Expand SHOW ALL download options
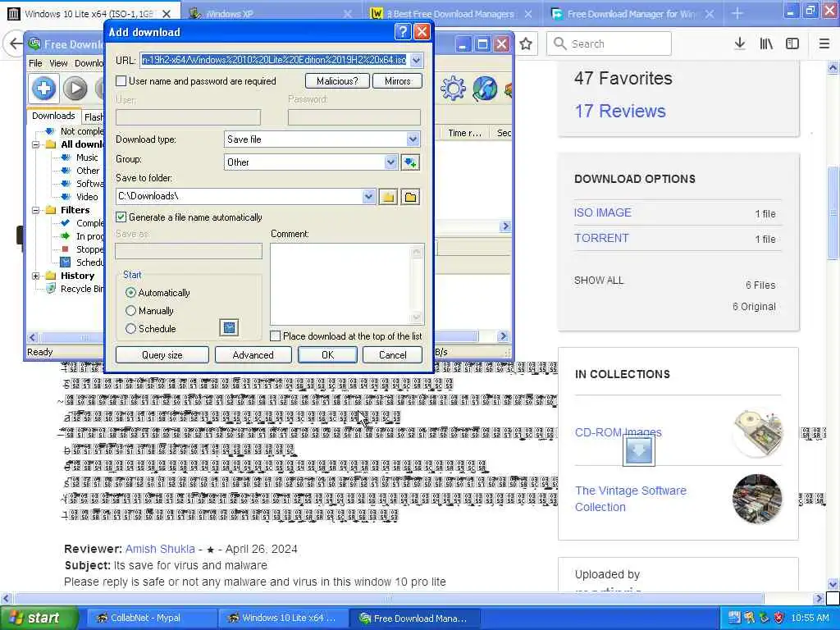Viewport: 840px width, 630px height. coord(599,281)
